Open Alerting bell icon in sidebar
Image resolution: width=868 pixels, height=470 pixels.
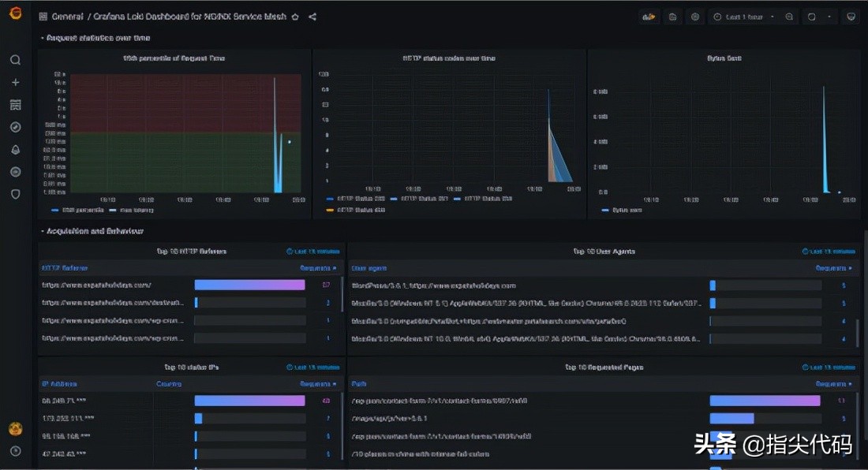coord(15,150)
